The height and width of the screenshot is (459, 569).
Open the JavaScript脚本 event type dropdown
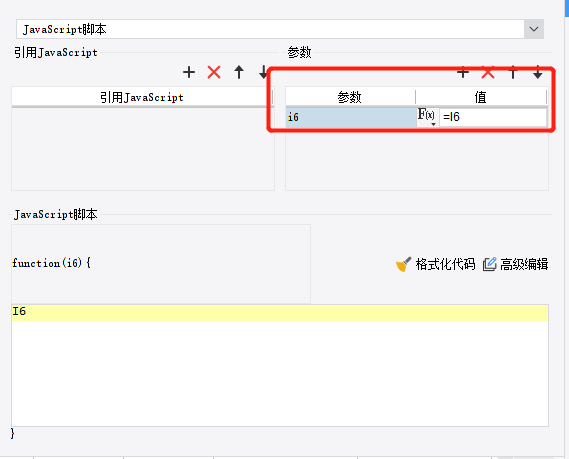(x=534, y=29)
